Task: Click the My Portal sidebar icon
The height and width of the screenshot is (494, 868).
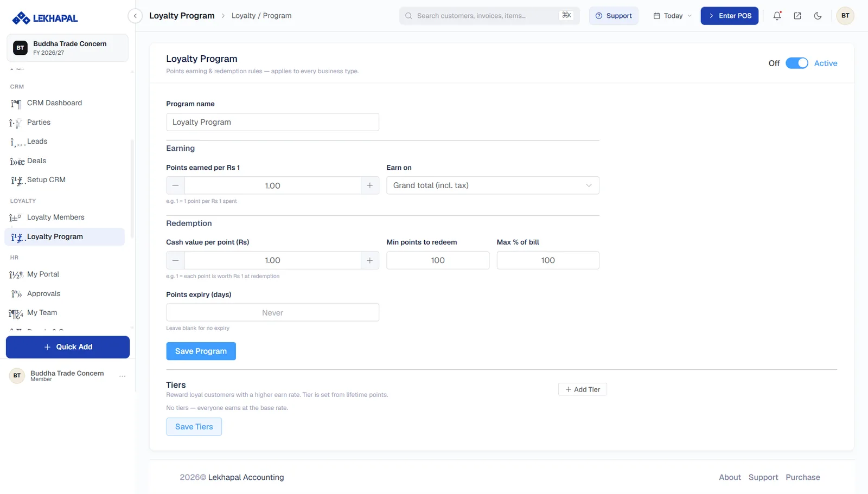Action: point(16,274)
